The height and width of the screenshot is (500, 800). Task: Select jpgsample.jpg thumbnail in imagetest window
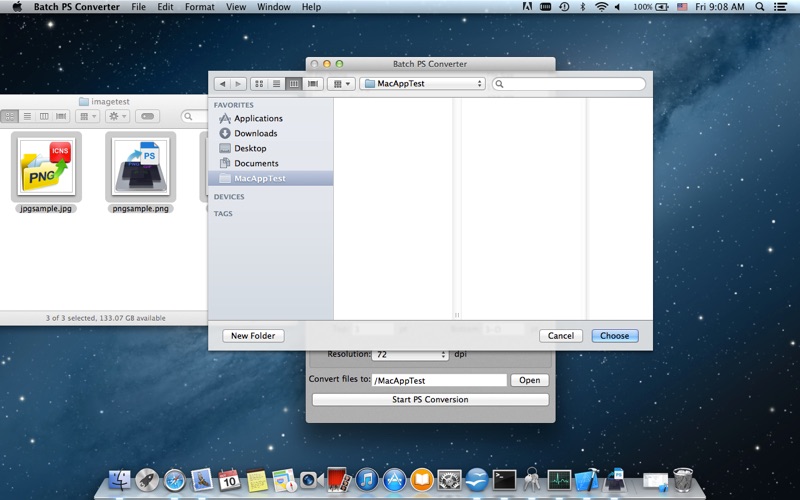point(46,167)
